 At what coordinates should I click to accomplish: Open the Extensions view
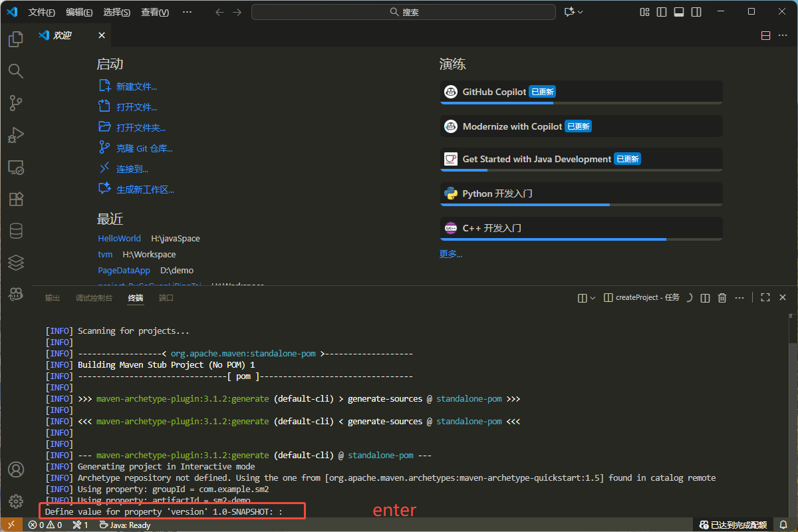[15, 199]
